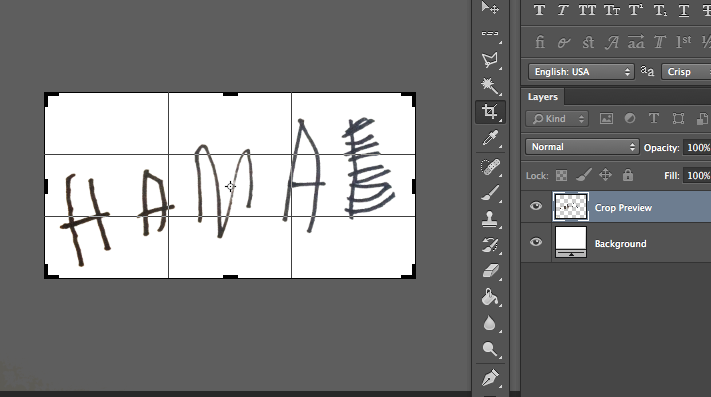Toggle the lock all padlock
Screen dimensions: 711x397
click(x=628, y=175)
